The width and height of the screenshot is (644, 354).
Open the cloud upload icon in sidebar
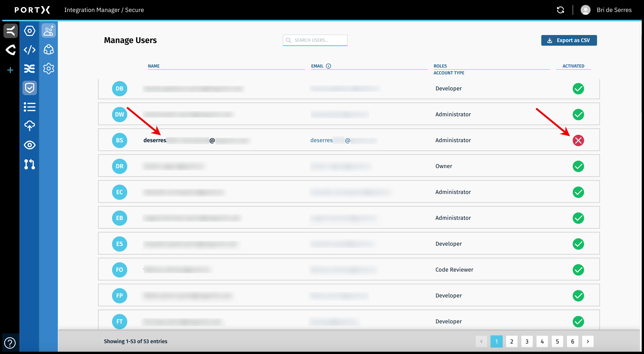29,126
